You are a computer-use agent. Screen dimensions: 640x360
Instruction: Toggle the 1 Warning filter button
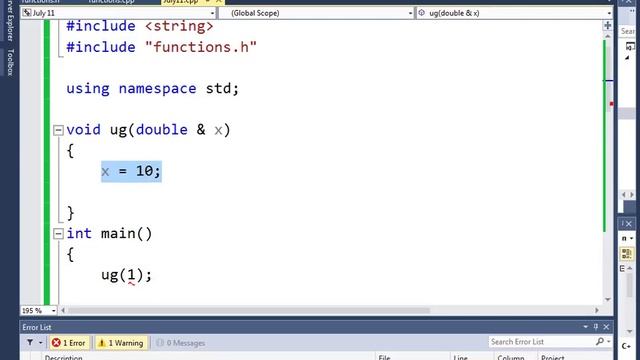[122, 343]
